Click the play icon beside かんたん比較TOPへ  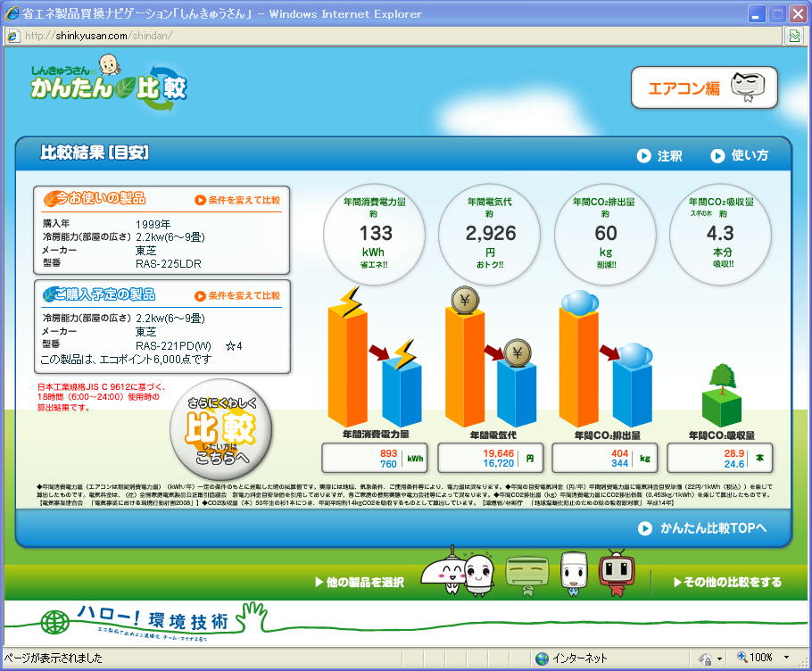[x=645, y=528]
